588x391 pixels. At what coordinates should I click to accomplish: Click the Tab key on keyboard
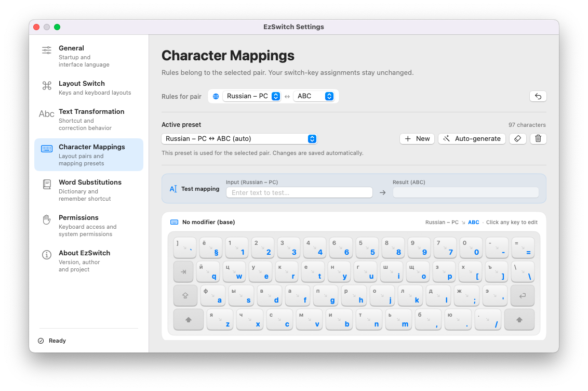tap(183, 272)
